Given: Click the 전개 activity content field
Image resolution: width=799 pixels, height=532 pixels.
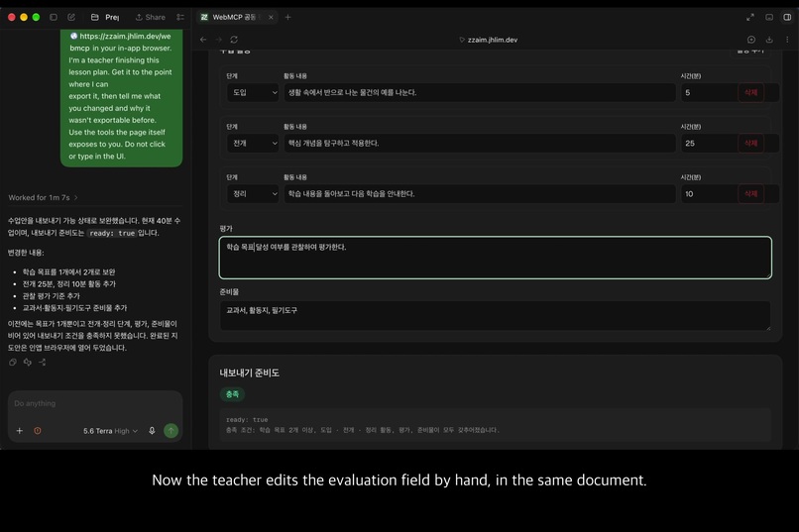Looking at the screenshot, I should pos(480,144).
